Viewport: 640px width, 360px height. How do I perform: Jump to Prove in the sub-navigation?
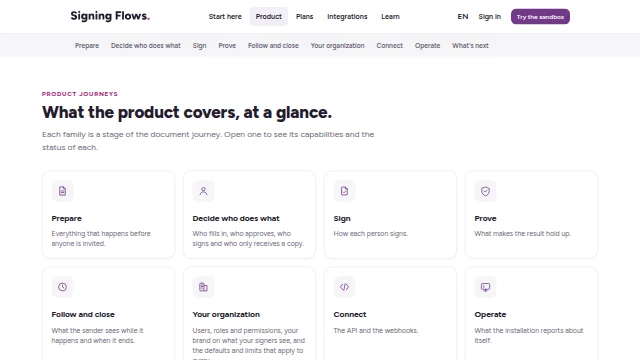coord(227,46)
